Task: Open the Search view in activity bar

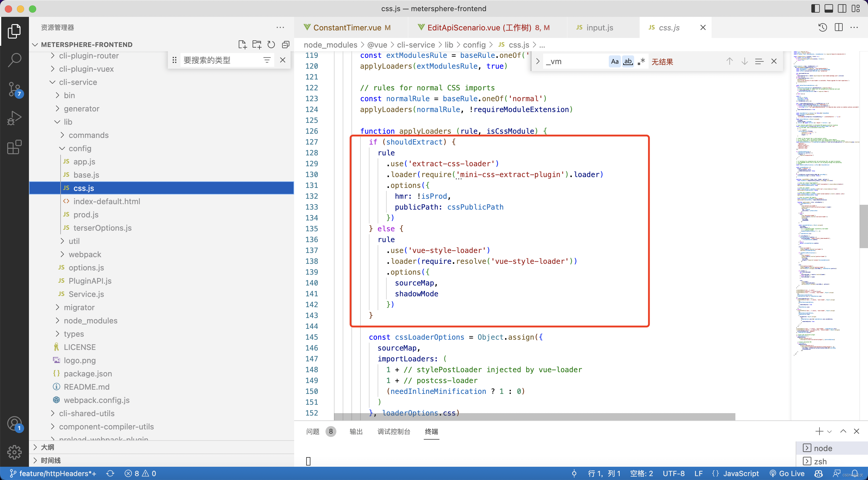Action: (x=14, y=60)
